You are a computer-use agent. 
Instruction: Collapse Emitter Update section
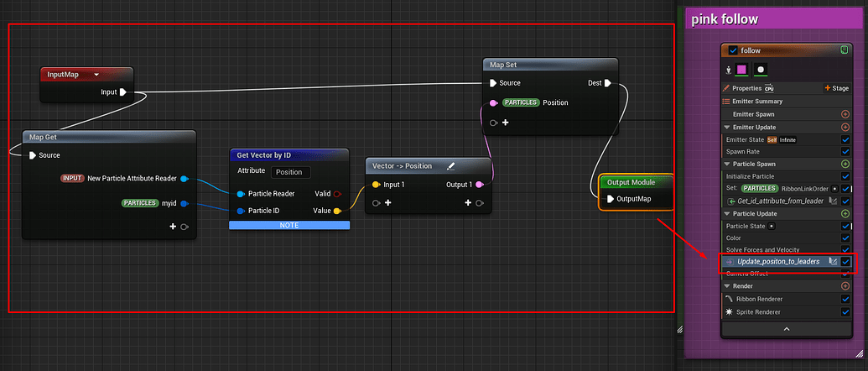click(x=726, y=128)
